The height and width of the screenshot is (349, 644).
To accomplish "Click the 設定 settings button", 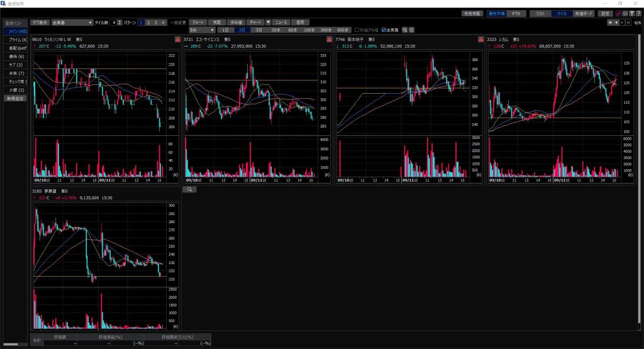I will tap(605, 13).
